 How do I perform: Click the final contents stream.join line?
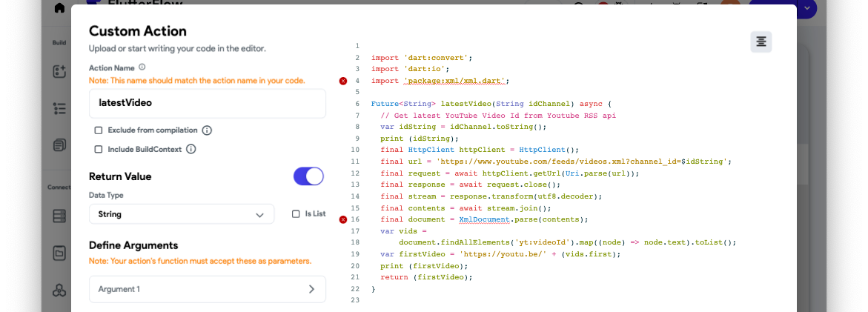466,208
